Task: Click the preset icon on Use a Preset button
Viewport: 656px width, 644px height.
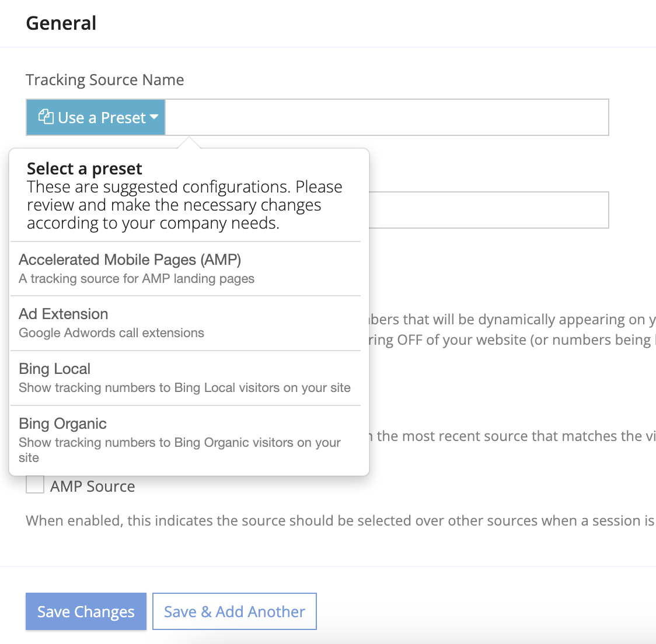Action: 46,117
